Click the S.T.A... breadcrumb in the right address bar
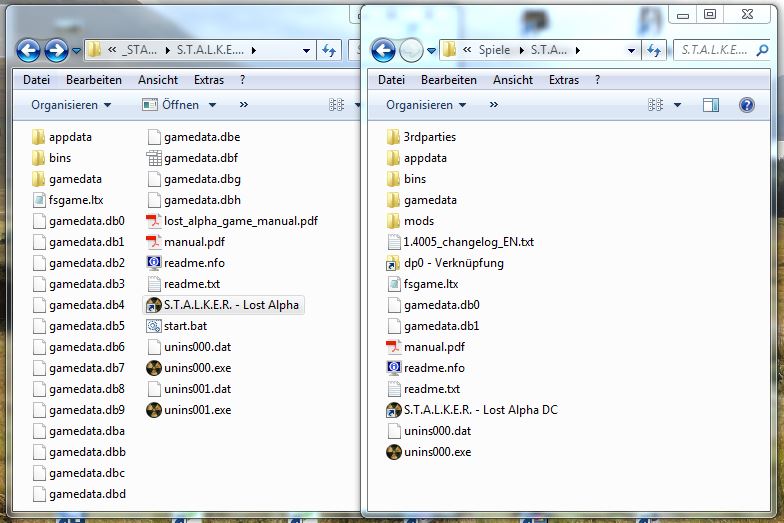 click(548, 50)
